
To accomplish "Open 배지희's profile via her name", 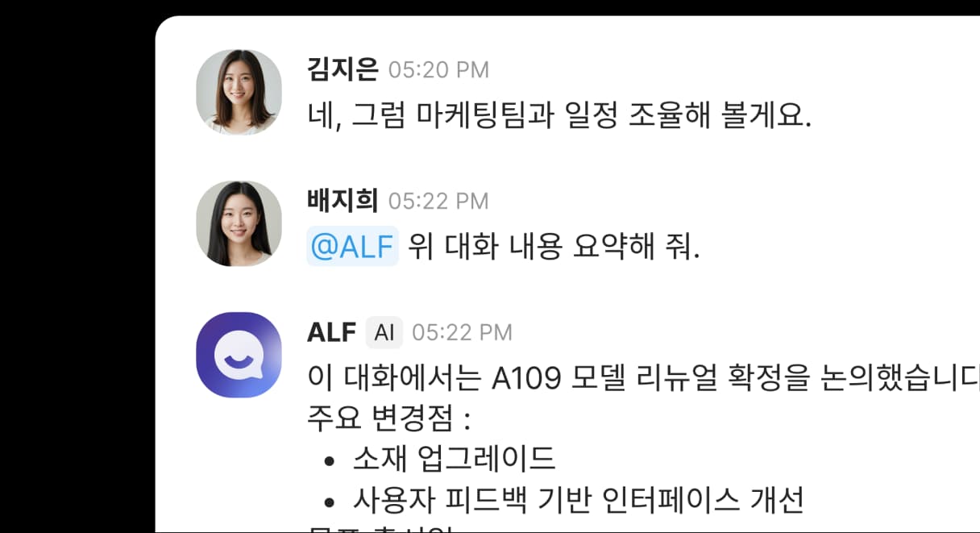I will click(x=343, y=201).
